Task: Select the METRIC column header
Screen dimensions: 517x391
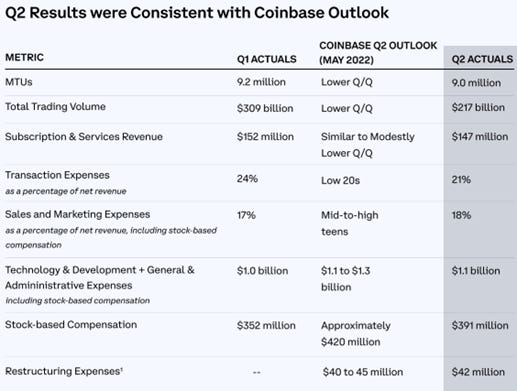Action: [24, 57]
